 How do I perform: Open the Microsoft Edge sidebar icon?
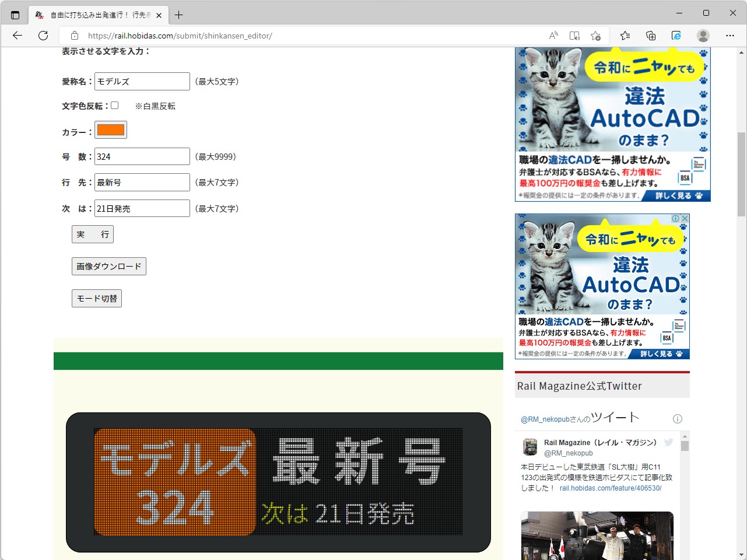[x=675, y=36]
